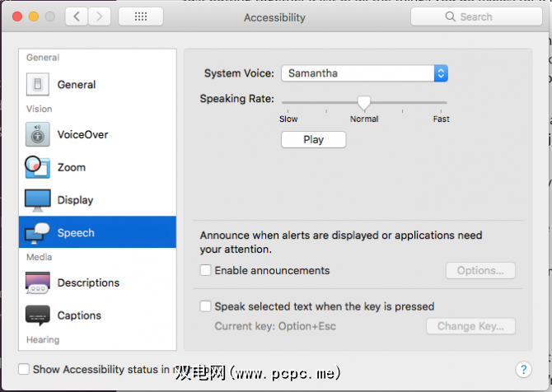This screenshot has width=552, height=392.
Task: Click the Speech bubble icon
Action: [x=37, y=233]
